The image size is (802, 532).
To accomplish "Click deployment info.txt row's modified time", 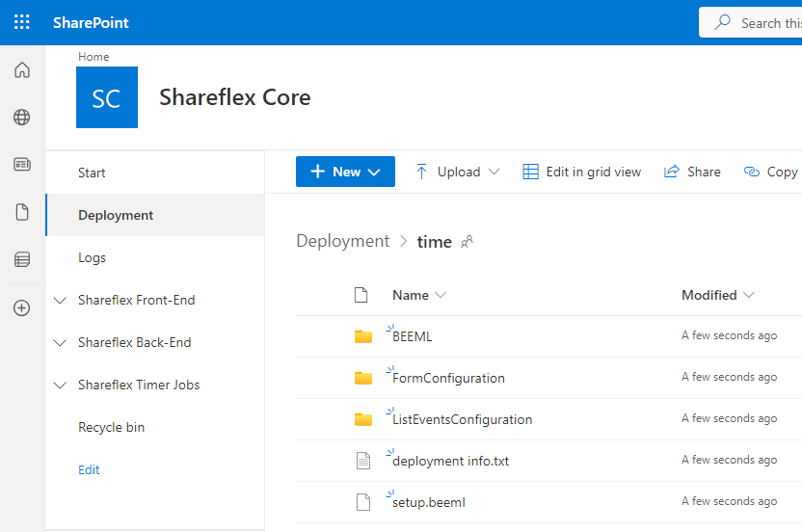I will 730,460.
